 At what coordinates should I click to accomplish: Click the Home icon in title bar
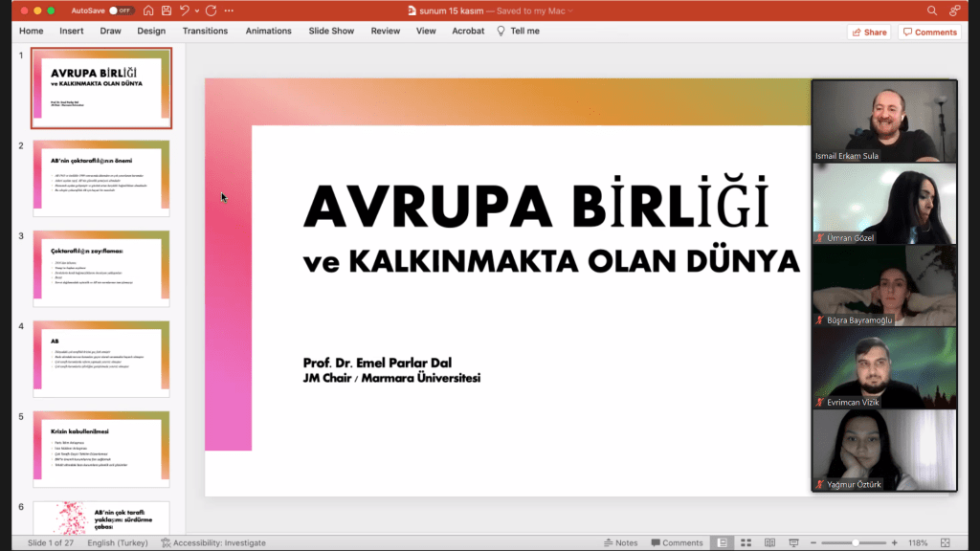coord(148,11)
